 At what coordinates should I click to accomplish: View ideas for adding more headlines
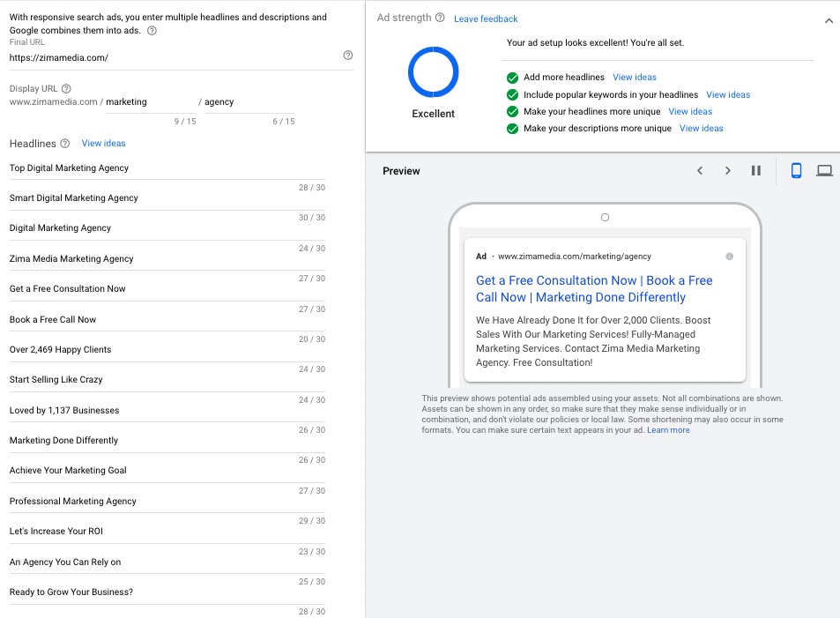point(635,78)
